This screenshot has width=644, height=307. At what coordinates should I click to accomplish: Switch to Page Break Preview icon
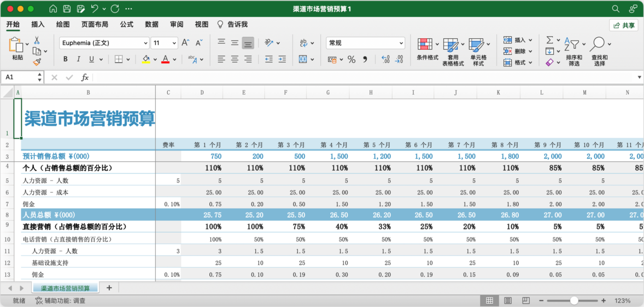coord(526,300)
